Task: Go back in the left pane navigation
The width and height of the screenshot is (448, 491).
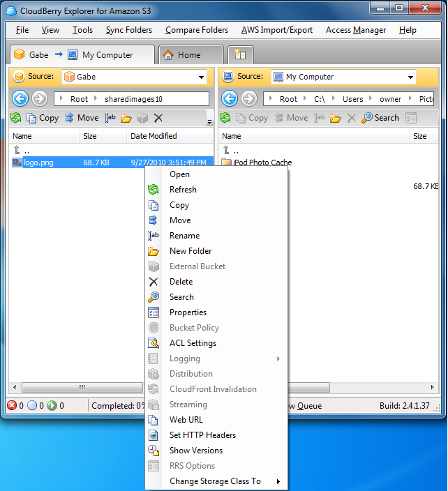Action: tap(20, 99)
